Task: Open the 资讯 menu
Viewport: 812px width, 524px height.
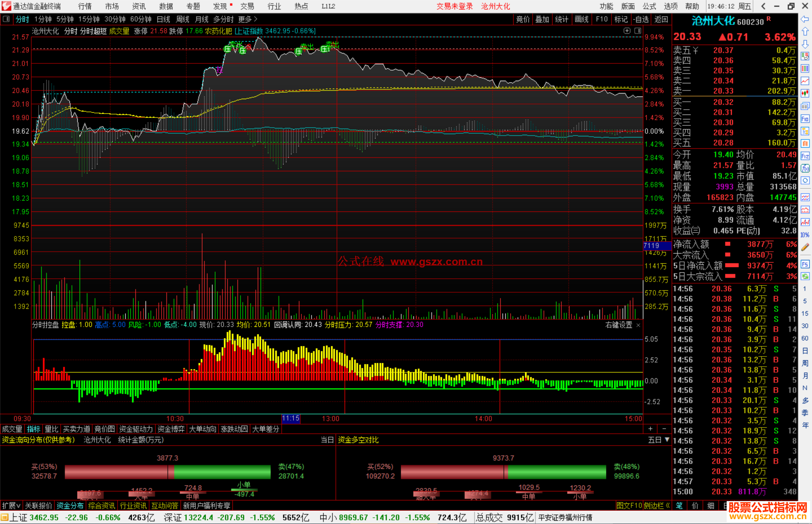Action: click(139, 6)
